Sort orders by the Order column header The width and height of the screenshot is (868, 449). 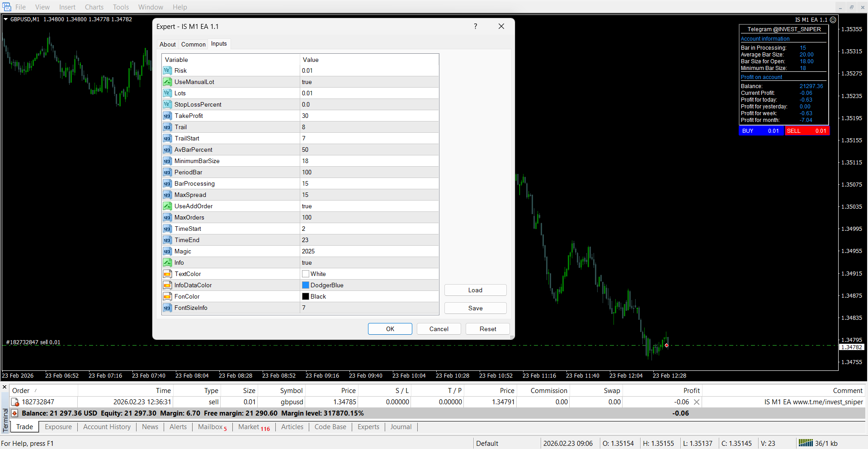21,391
